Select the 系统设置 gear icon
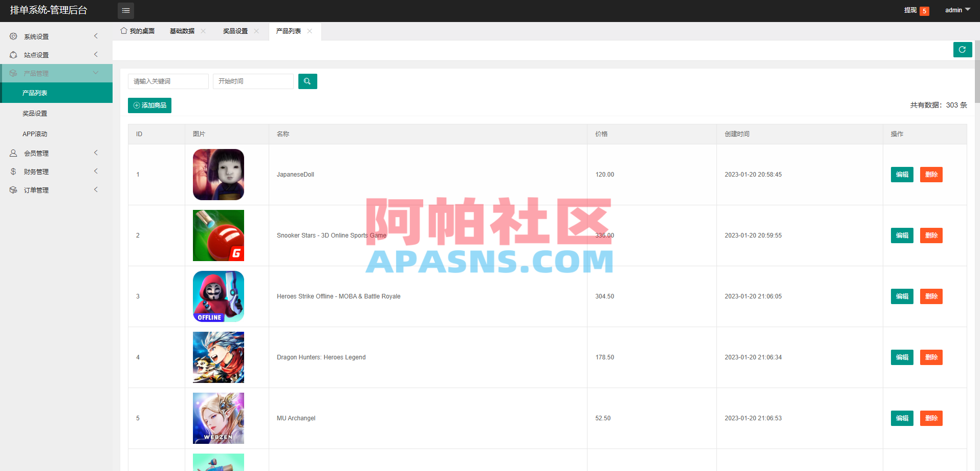Image resolution: width=980 pixels, height=471 pixels. 13,36
